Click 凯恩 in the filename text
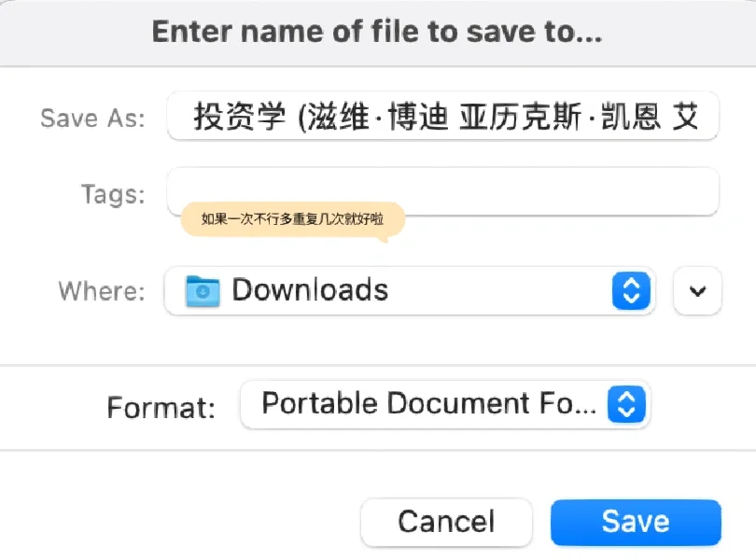 point(631,117)
